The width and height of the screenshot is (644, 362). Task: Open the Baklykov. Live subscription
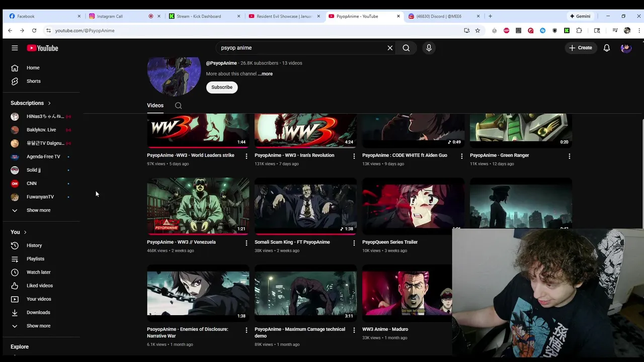(40, 130)
